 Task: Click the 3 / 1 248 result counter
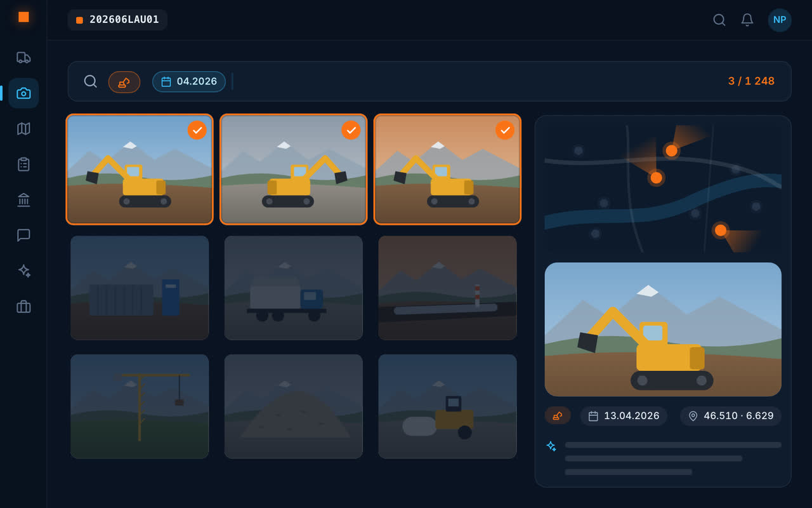click(x=751, y=81)
